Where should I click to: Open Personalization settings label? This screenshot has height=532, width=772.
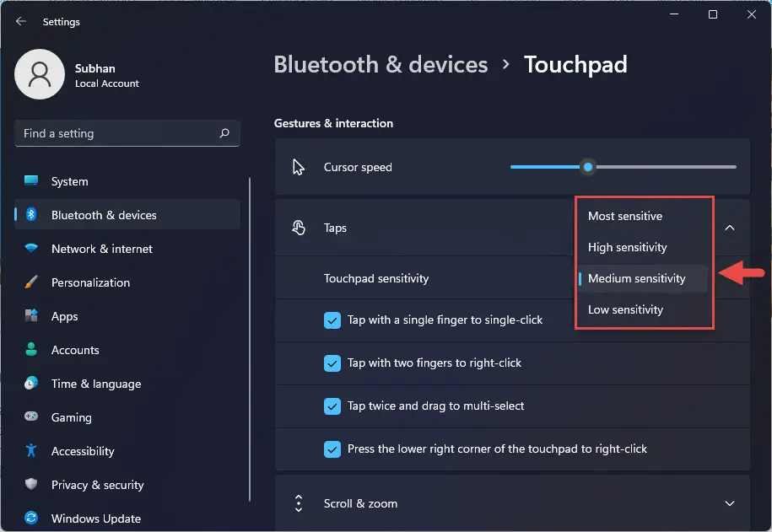(x=90, y=282)
